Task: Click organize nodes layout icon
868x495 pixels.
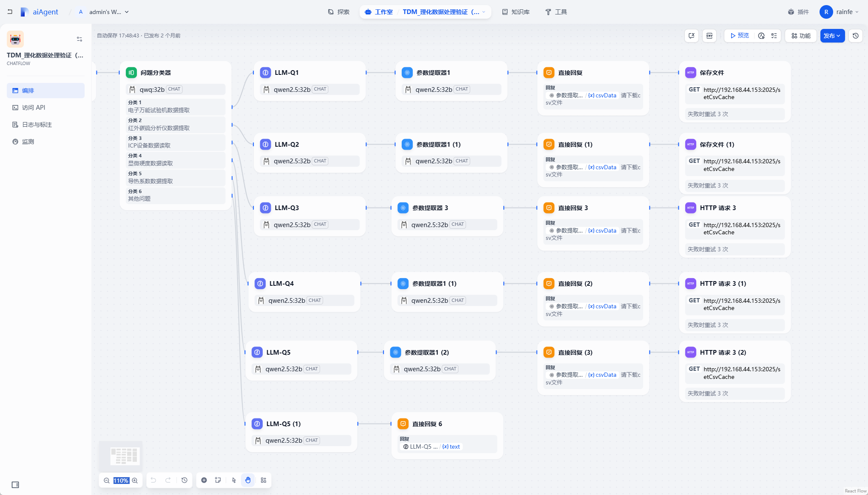Action: [x=264, y=480]
